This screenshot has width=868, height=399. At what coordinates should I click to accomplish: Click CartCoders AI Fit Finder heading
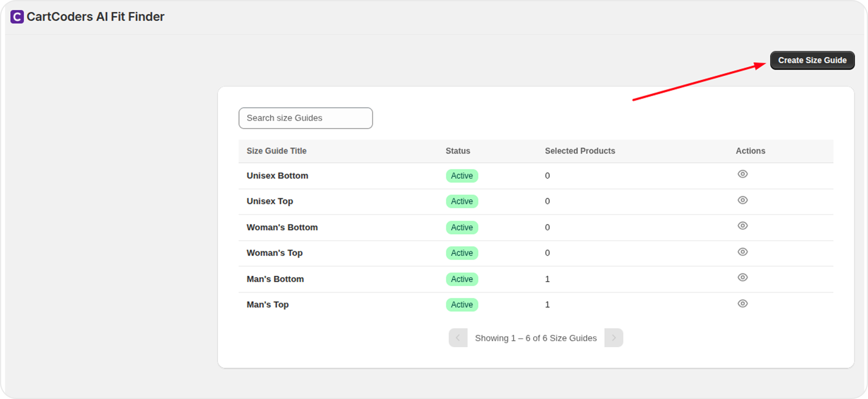95,17
